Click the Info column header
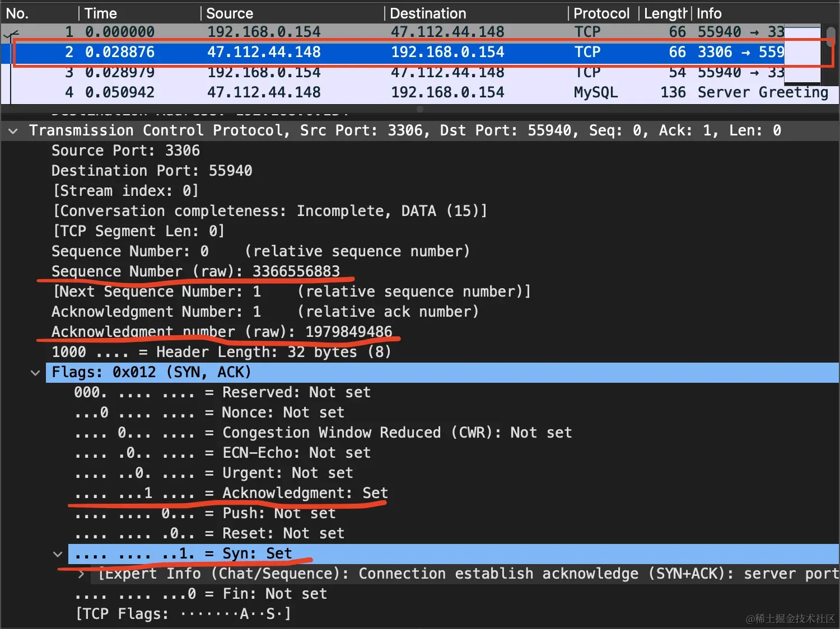The image size is (840, 629). tap(765, 13)
